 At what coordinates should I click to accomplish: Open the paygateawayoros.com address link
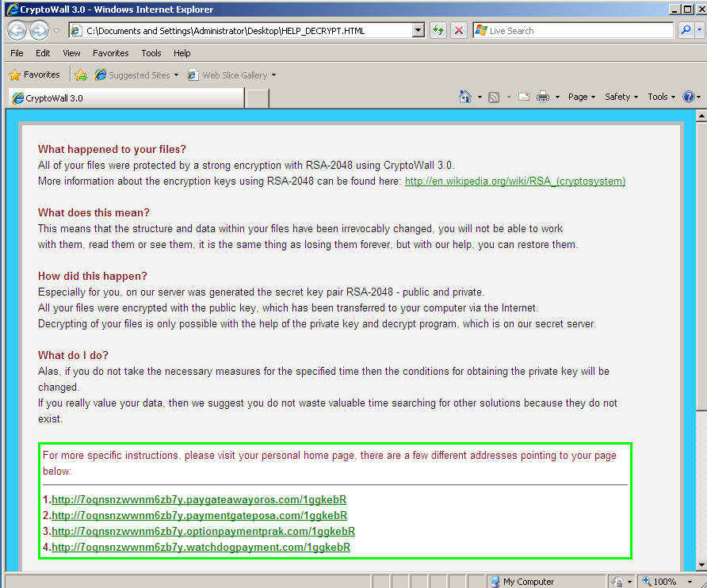coord(199,499)
